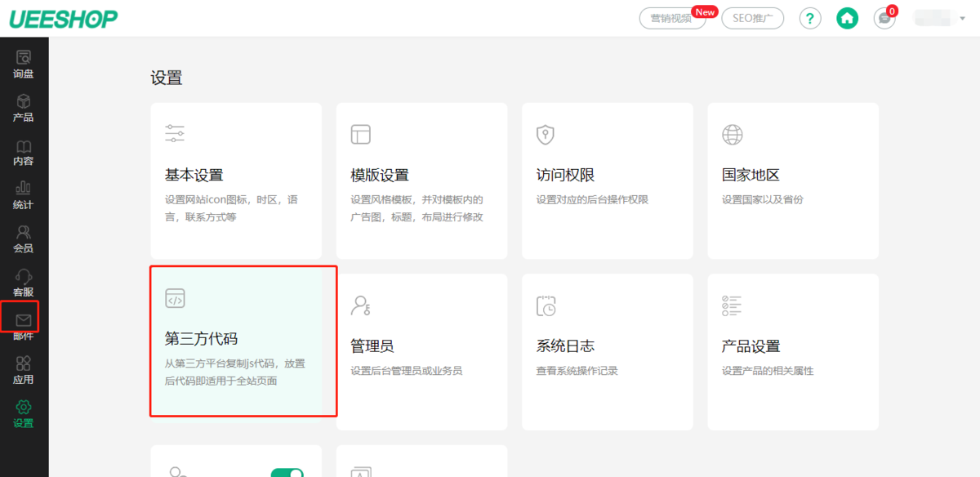The height and width of the screenshot is (477, 980).
Task: Open the 访问权限 title
Action: pos(565,175)
